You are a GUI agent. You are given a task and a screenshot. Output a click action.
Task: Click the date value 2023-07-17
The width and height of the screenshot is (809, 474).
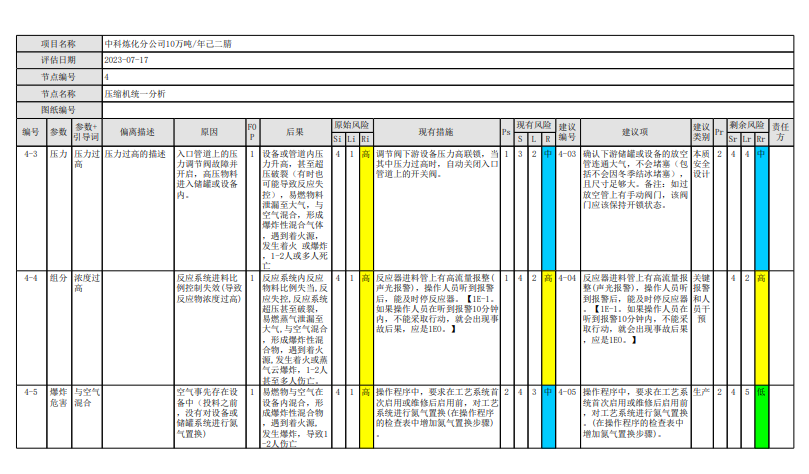tap(126, 60)
